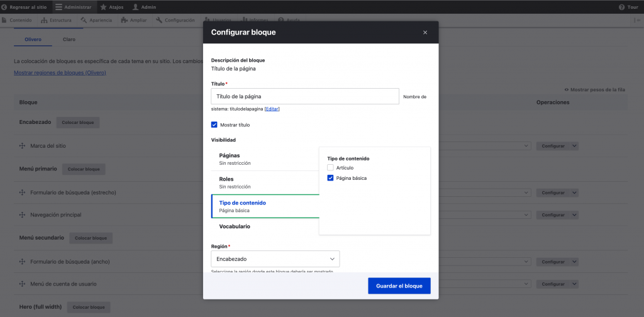644x317 pixels.
Task: Click drag handle icon for Marca del sitio
Action: click(22, 146)
